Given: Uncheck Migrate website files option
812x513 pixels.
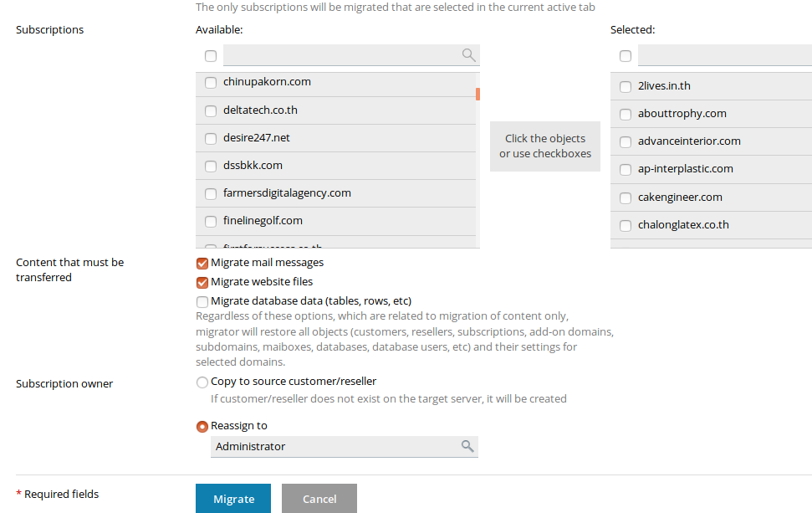Looking at the screenshot, I should point(202,283).
